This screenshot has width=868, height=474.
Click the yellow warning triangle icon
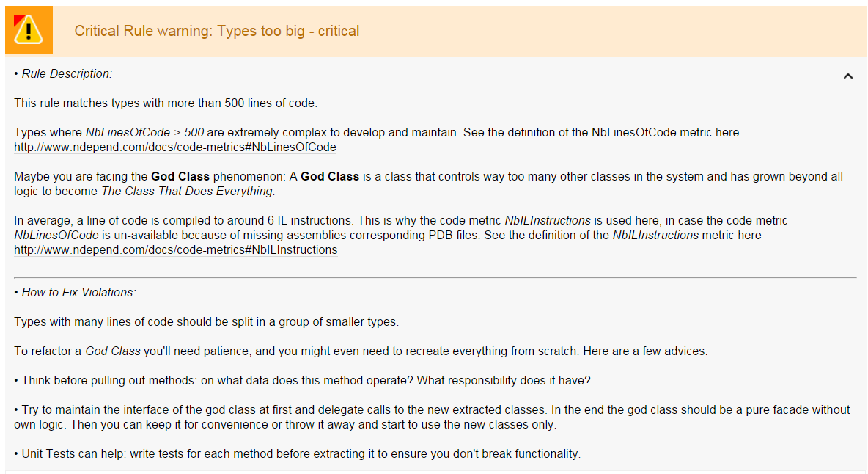pyautogui.click(x=29, y=31)
